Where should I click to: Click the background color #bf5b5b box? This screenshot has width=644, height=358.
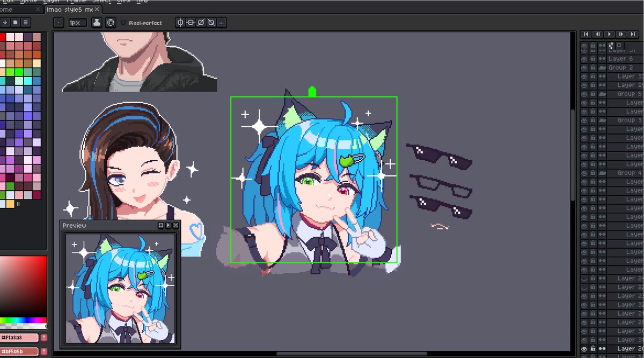click(19, 352)
